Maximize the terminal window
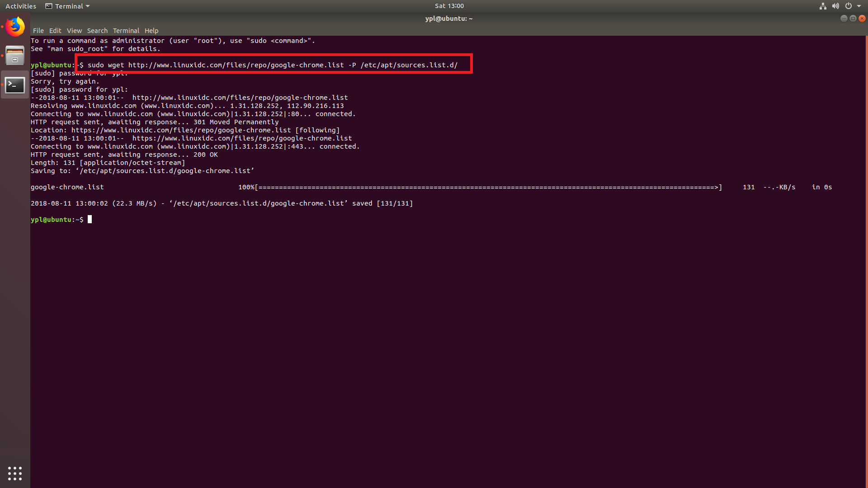The height and width of the screenshot is (488, 868). point(853,19)
